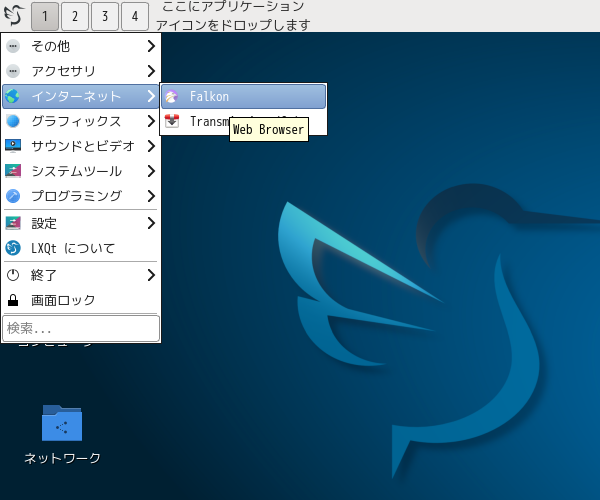The image size is (600, 500).
Task: Expand the その他 submenu arrow
Action: [151, 46]
